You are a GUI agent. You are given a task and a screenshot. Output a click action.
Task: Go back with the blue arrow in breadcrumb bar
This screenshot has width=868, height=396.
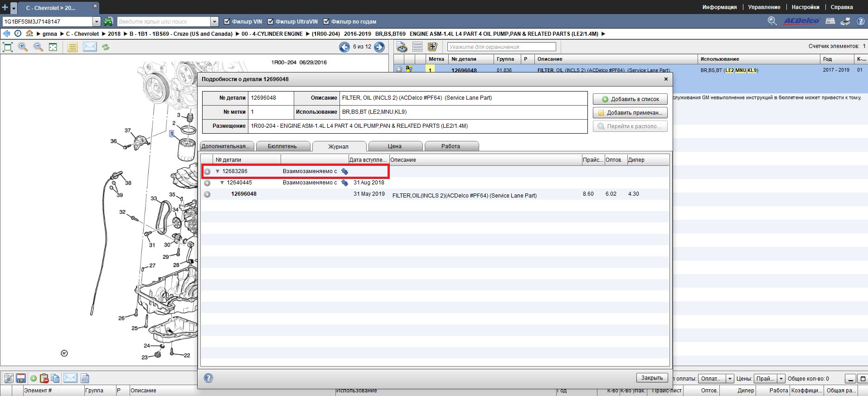pyautogui.click(x=6, y=34)
